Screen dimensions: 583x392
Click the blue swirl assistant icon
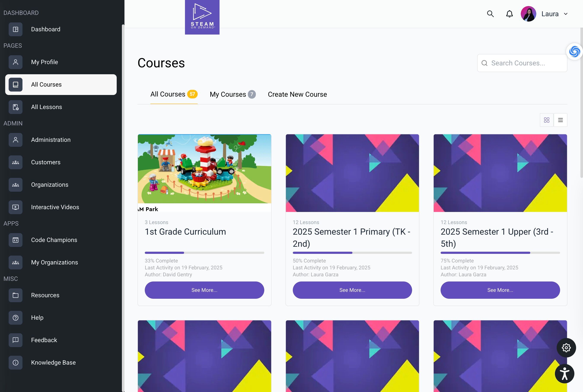click(x=574, y=52)
